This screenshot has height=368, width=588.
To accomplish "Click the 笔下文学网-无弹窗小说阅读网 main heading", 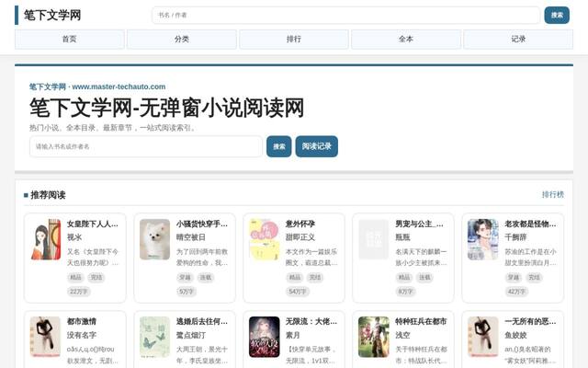I will coord(167,109).
